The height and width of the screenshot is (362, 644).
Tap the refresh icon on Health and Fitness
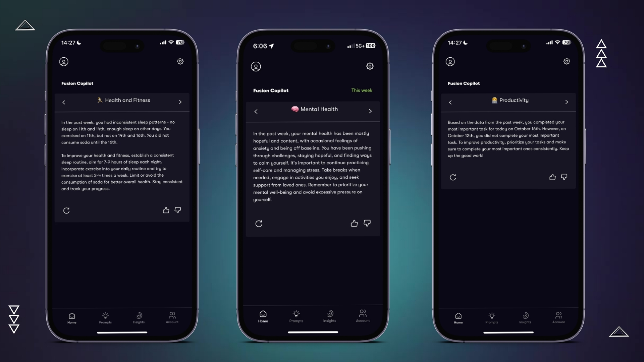(x=66, y=210)
